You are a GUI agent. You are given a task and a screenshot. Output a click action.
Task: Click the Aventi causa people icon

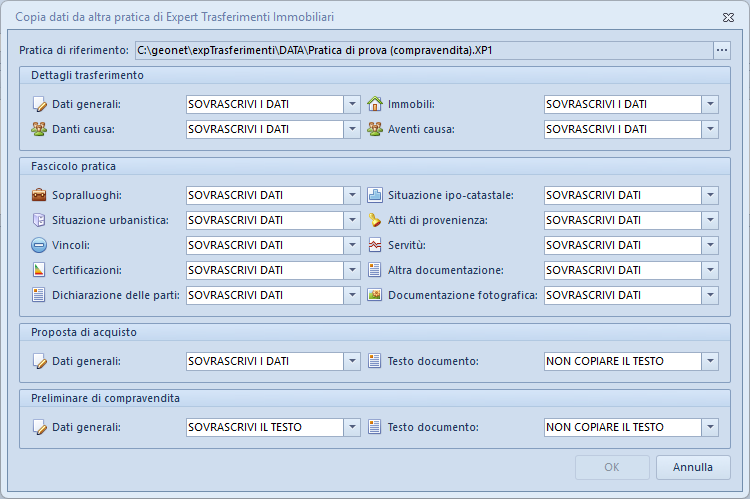tap(375, 129)
